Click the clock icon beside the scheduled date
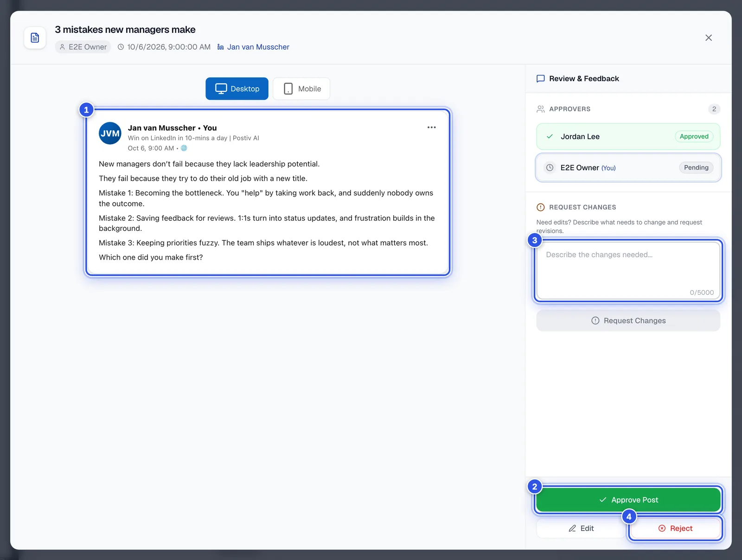 click(x=121, y=47)
